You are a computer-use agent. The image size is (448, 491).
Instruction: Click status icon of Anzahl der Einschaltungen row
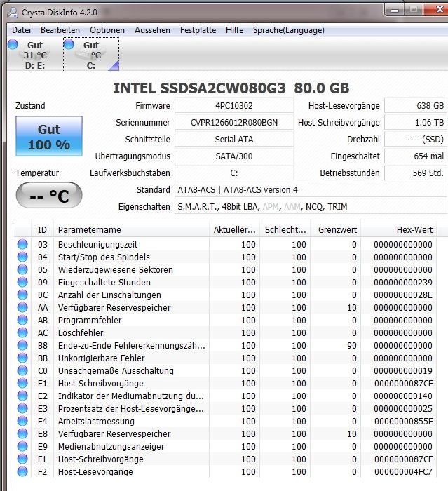tap(22, 295)
